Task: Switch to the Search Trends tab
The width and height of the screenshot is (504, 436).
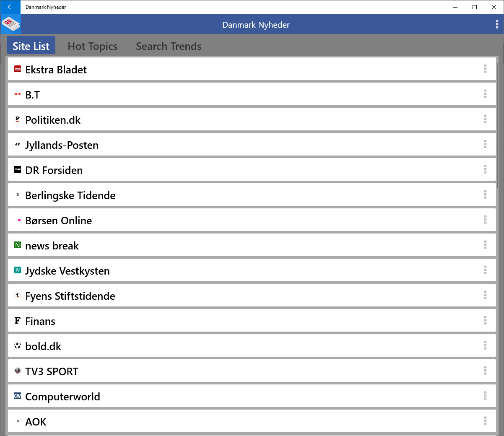Action: pos(169,46)
